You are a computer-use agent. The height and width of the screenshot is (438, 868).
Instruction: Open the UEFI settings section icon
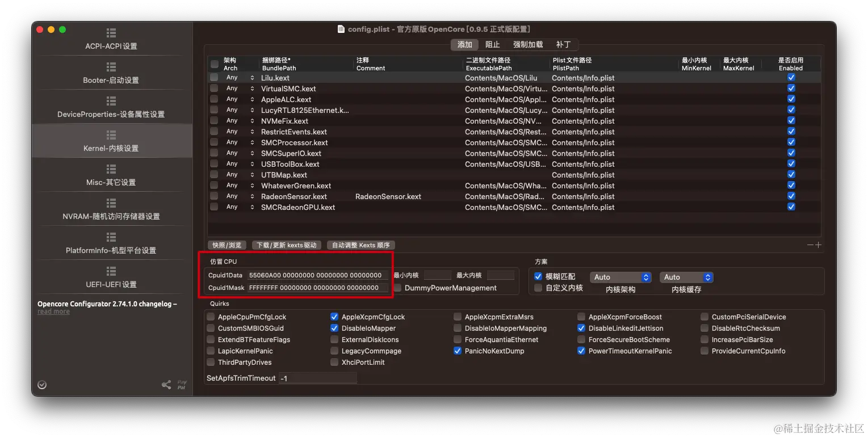(111, 271)
